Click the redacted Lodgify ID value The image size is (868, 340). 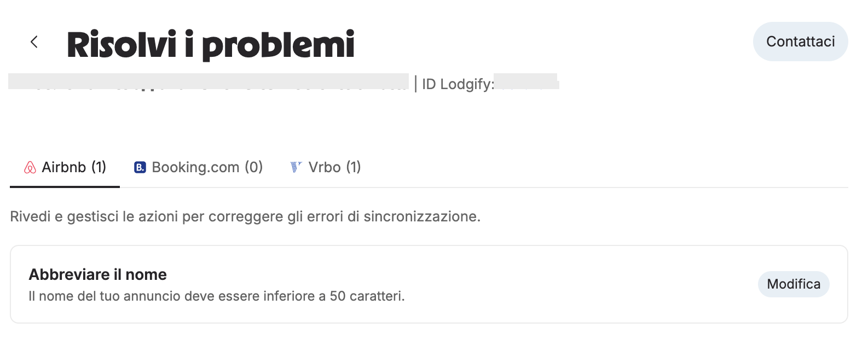(526, 81)
